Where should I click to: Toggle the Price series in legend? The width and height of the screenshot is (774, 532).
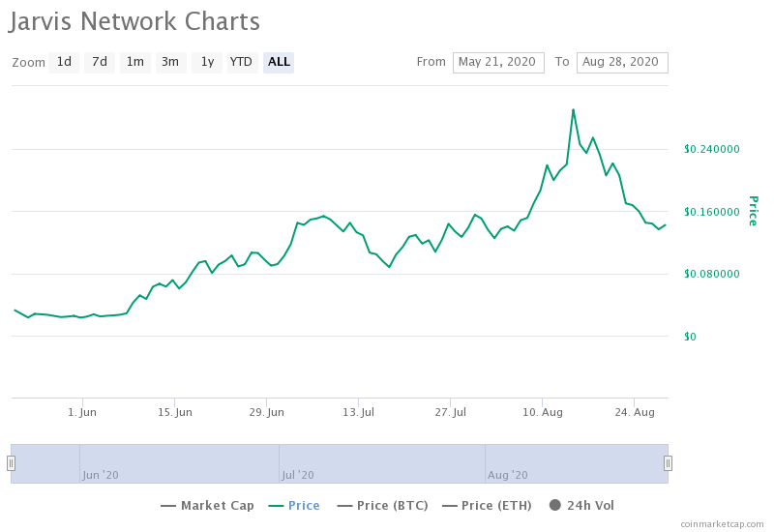(x=294, y=505)
